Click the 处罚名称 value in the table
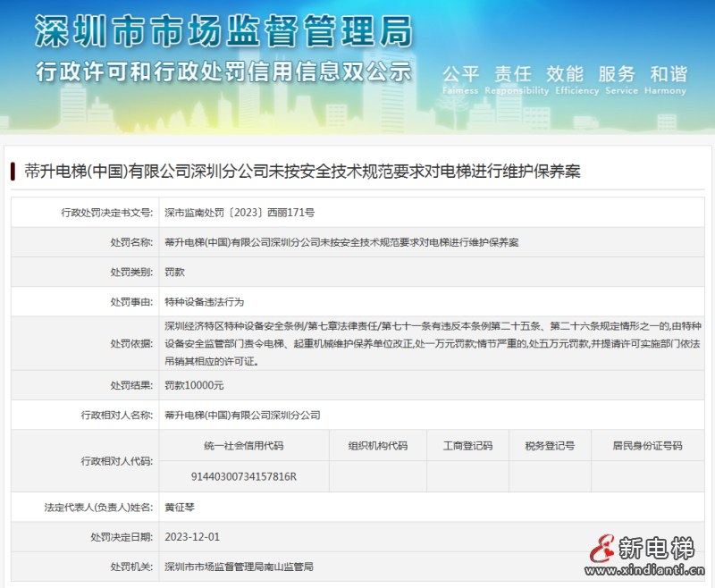 click(x=341, y=242)
